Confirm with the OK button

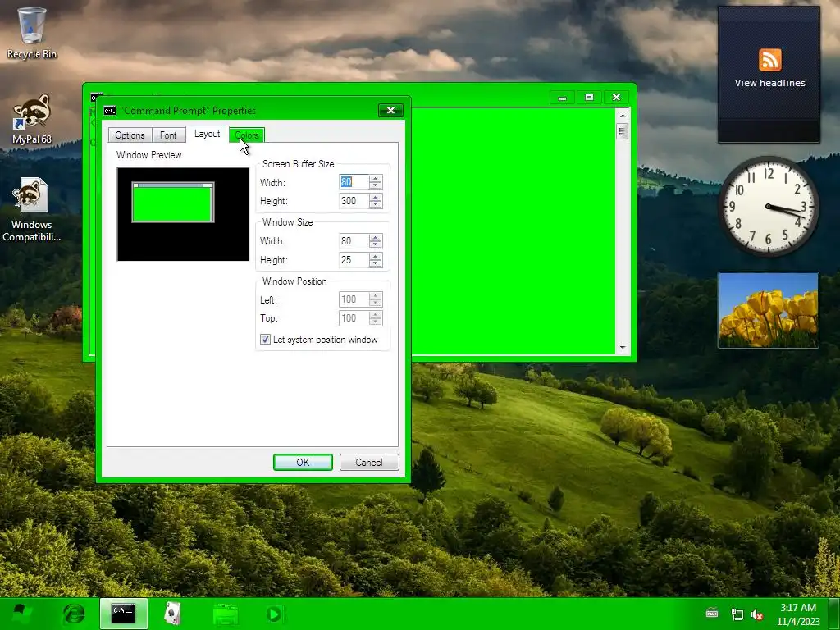303,463
